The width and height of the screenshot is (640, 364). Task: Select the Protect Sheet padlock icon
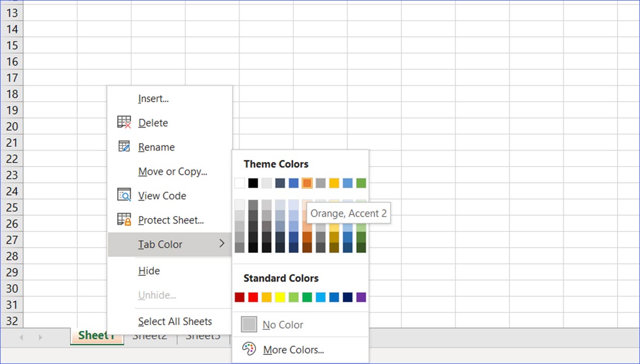(x=124, y=220)
